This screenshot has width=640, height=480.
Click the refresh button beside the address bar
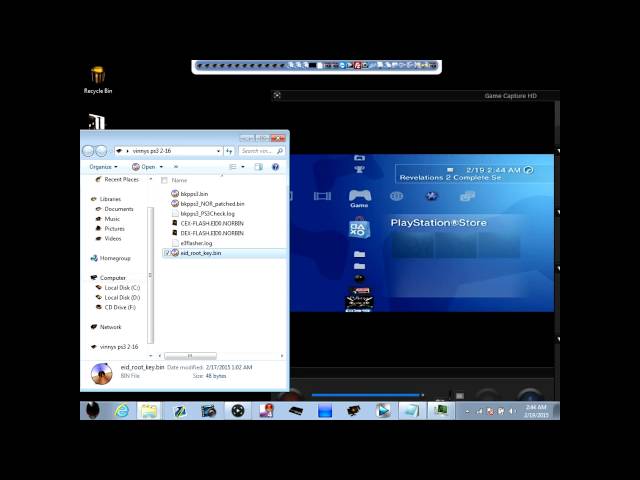(229, 151)
